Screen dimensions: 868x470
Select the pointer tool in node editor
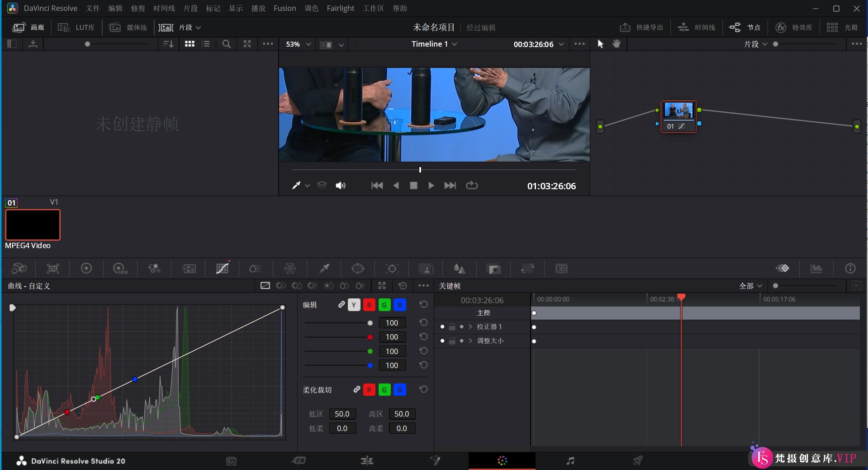pos(600,44)
